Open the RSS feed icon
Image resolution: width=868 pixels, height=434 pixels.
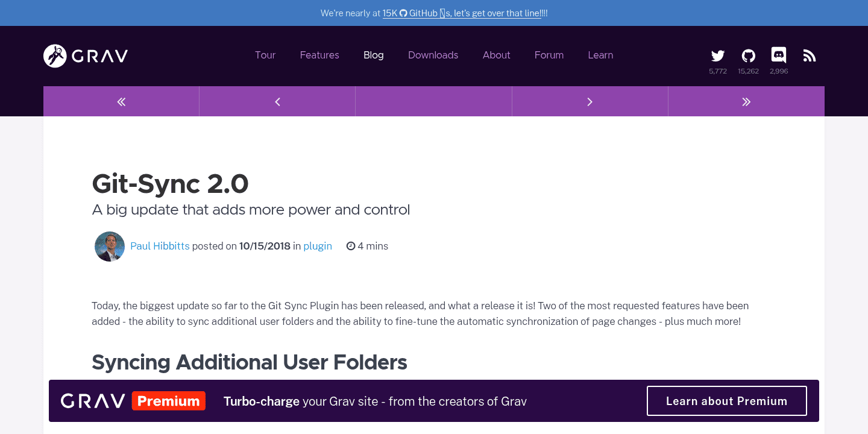[809, 55]
